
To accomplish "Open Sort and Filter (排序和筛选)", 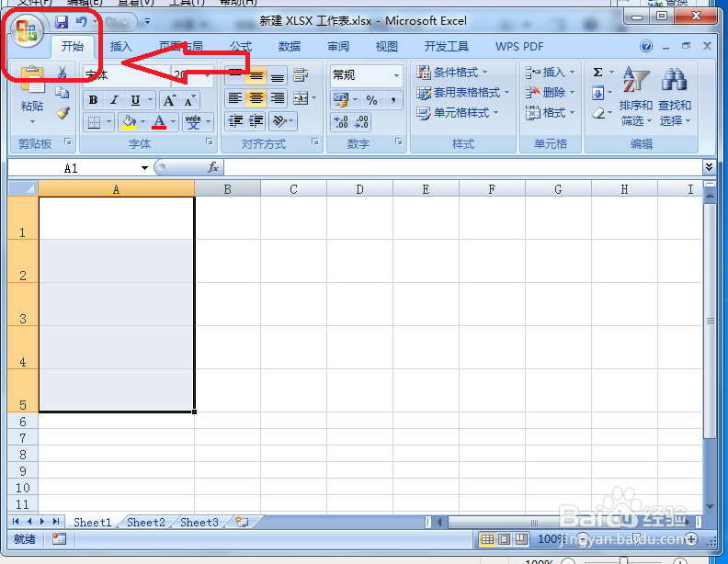I will coord(635,96).
